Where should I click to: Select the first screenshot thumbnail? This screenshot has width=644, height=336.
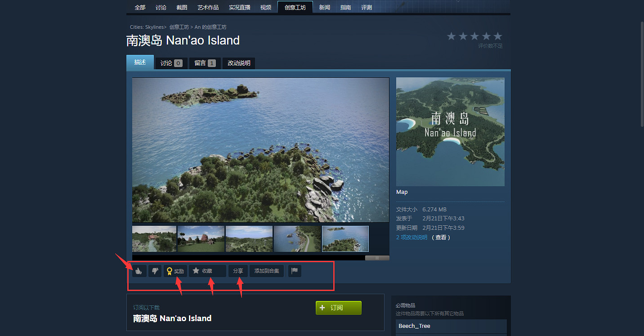(154, 239)
